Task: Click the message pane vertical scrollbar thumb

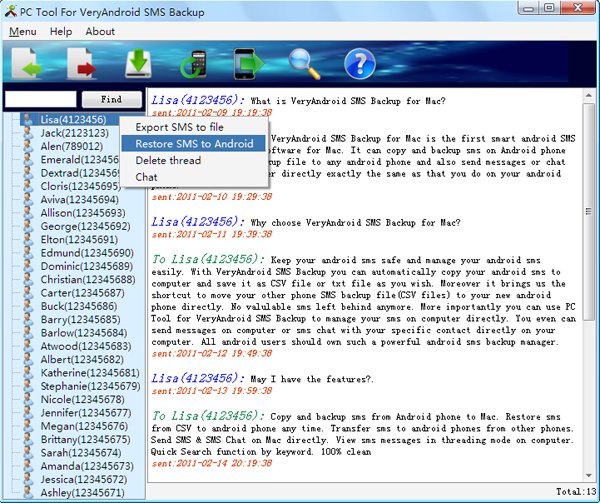Action: coord(589,211)
